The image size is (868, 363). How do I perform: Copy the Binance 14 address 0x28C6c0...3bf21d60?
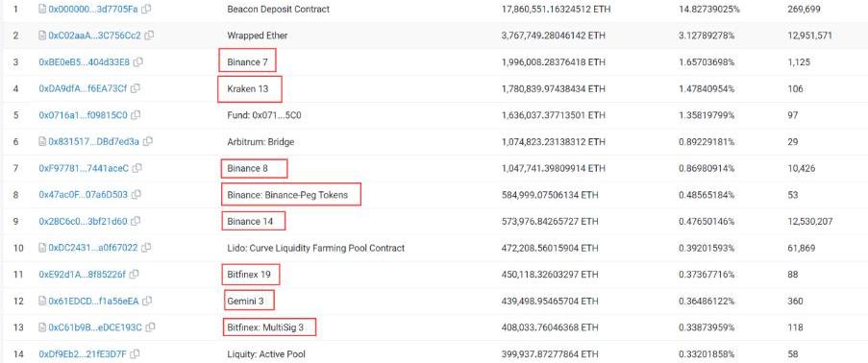136,221
